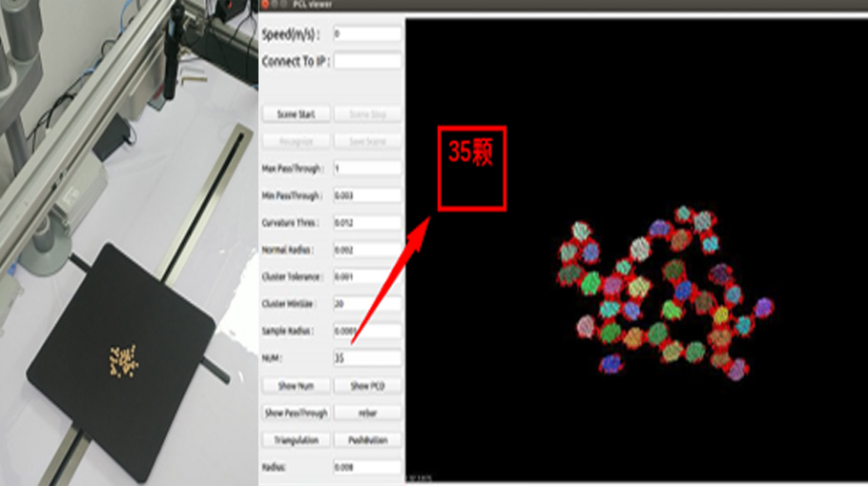The height and width of the screenshot is (486, 868).
Task: Close the PCL viewer window
Action: (x=265, y=5)
